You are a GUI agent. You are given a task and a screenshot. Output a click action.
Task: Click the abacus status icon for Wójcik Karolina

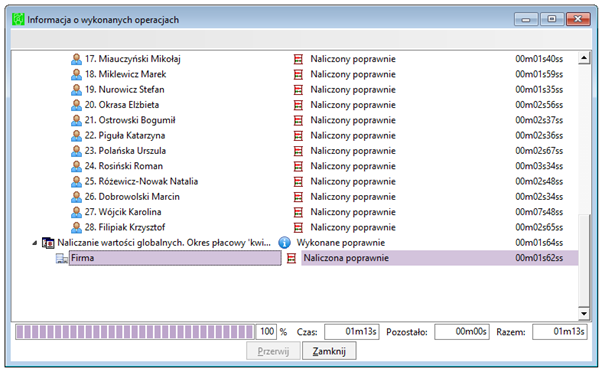(x=298, y=212)
